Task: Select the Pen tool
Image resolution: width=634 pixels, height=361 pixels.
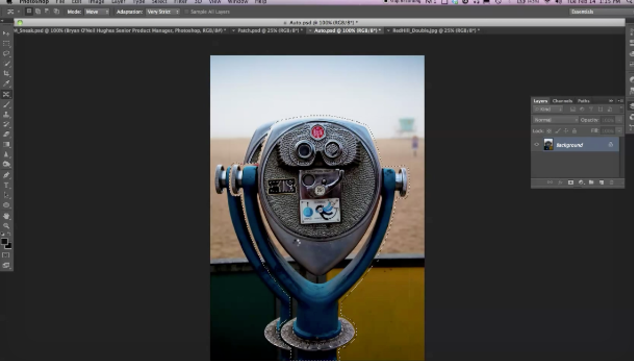Action: click(6, 175)
